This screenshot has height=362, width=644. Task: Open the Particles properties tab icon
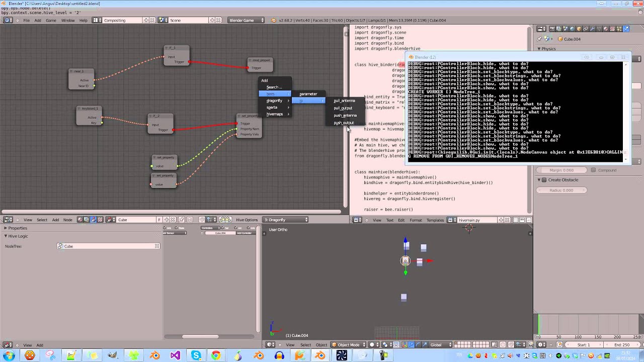click(x=619, y=29)
